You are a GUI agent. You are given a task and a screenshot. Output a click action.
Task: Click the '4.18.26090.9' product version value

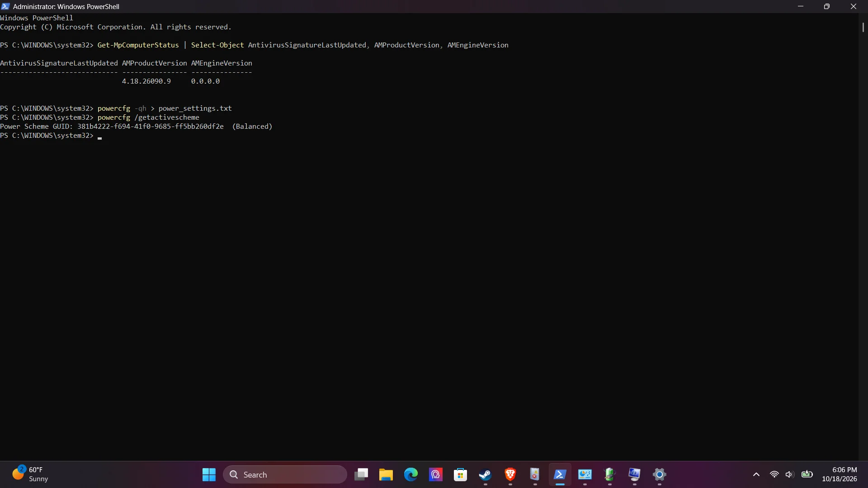click(146, 81)
